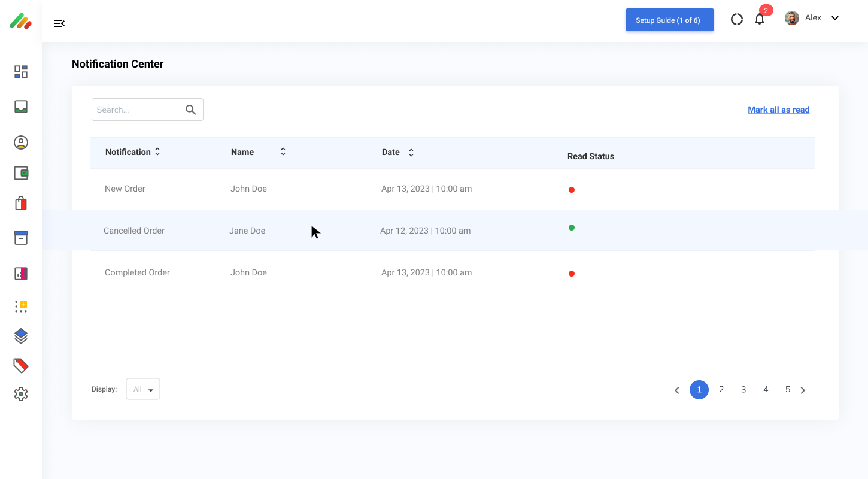This screenshot has height=479, width=868.
Task: Go to page 5
Action: click(x=788, y=390)
